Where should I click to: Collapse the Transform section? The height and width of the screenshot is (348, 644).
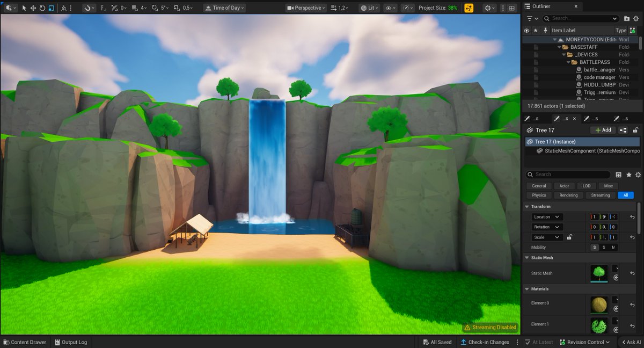[x=526, y=207]
